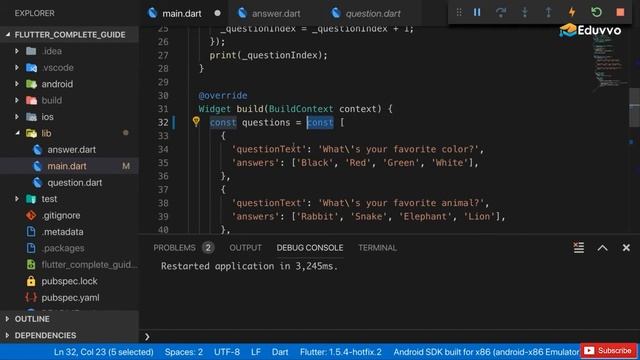This screenshot has height=360, width=640.
Task: Select the DEBUG CONSOLE tab
Action: [310, 248]
